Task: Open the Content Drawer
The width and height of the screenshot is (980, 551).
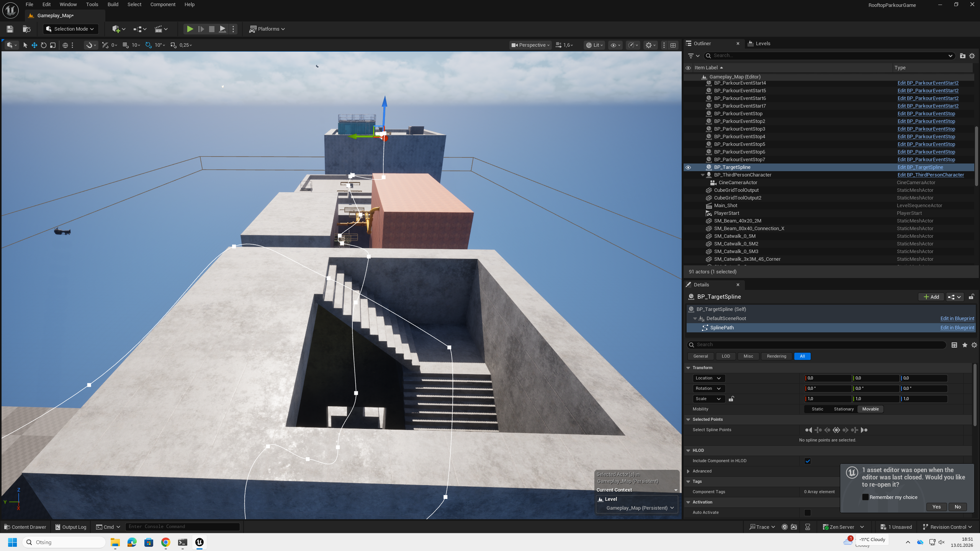Action: (x=25, y=527)
